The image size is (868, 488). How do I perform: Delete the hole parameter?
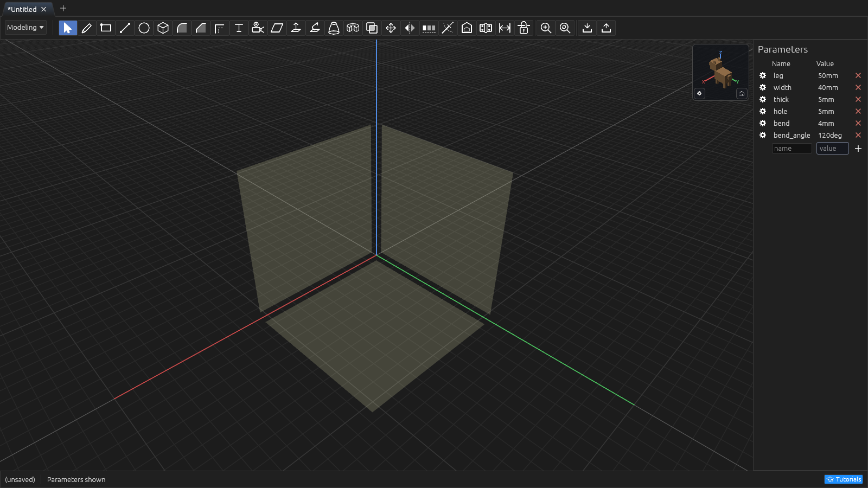pos(858,111)
